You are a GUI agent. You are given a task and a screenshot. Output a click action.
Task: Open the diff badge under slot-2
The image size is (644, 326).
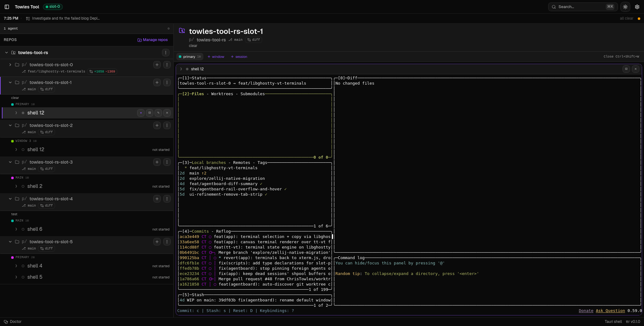pos(46,132)
